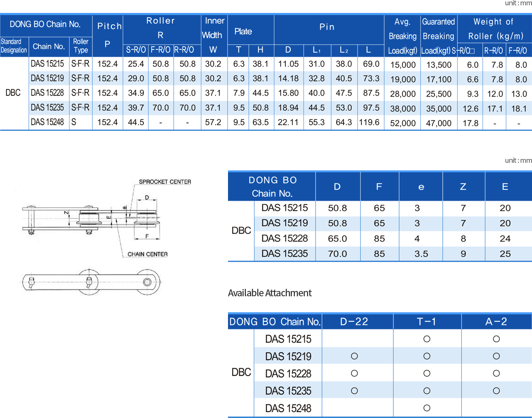Screen dimensions: 532x418
Task: Click the A-2 circle for DAS 15219
Action: pos(496,356)
